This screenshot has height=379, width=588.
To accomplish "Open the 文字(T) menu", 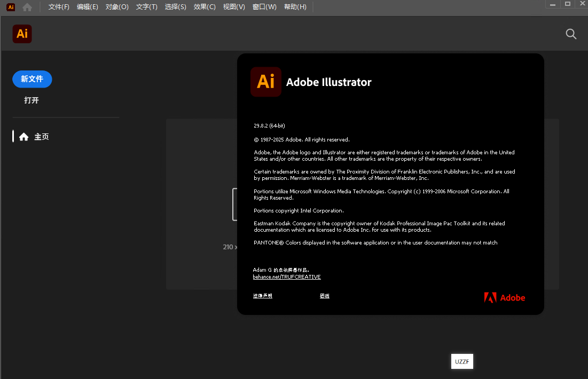I will pos(146,7).
